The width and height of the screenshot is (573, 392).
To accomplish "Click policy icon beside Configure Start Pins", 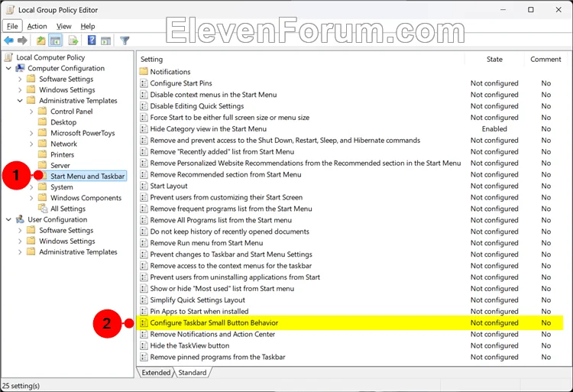I will click(x=144, y=83).
